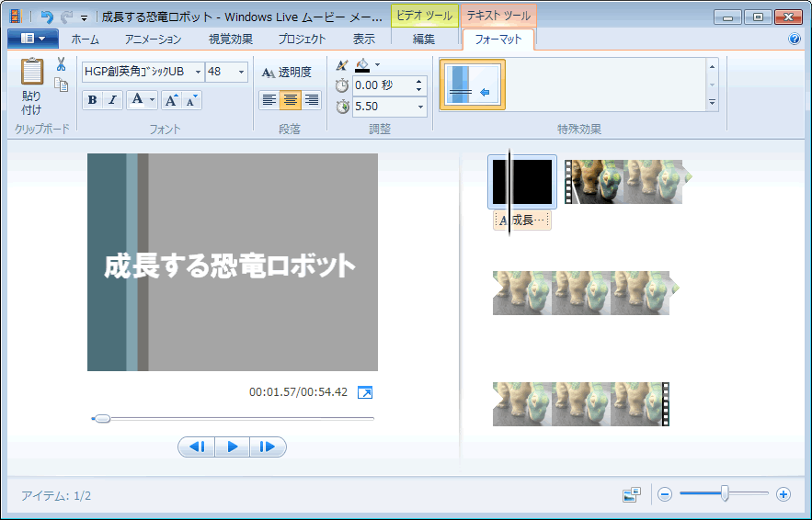Click the scissors Cut icon
The image size is (812, 520).
[61, 64]
